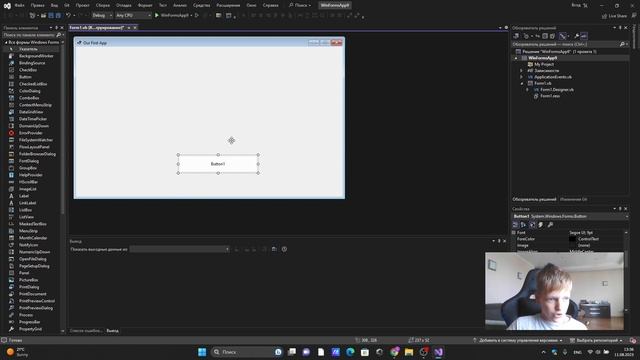
Task: Switch to Git Changes tab beside Solution Explorer
Action: click(x=573, y=199)
